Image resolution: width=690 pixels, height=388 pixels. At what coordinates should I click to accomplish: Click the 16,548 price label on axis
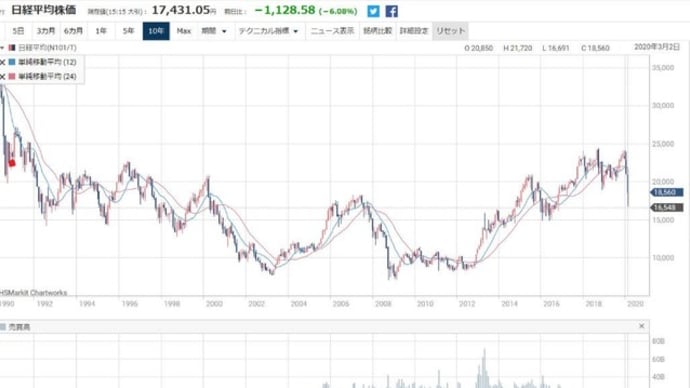667,207
